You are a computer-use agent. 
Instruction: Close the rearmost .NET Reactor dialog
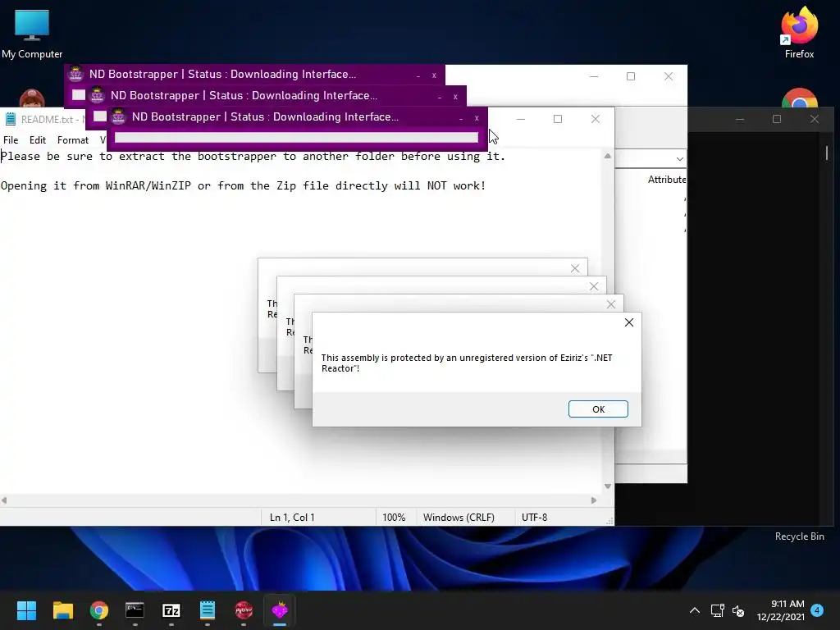pyautogui.click(x=575, y=268)
